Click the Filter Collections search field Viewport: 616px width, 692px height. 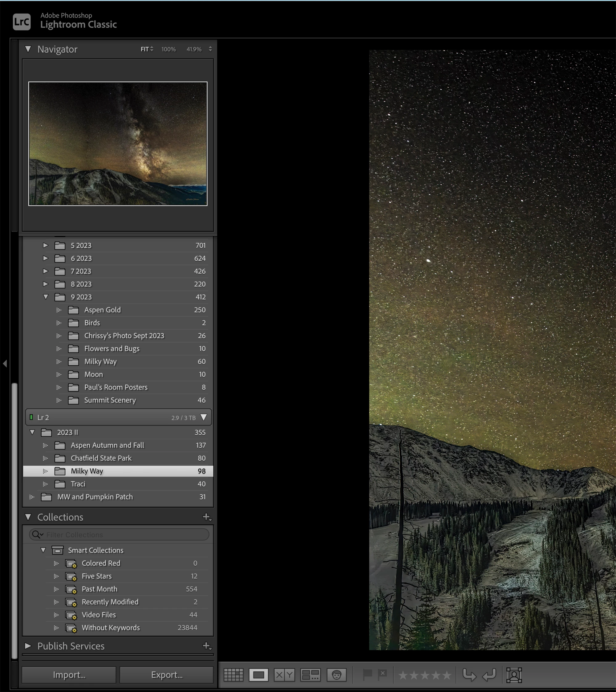coord(125,535)
